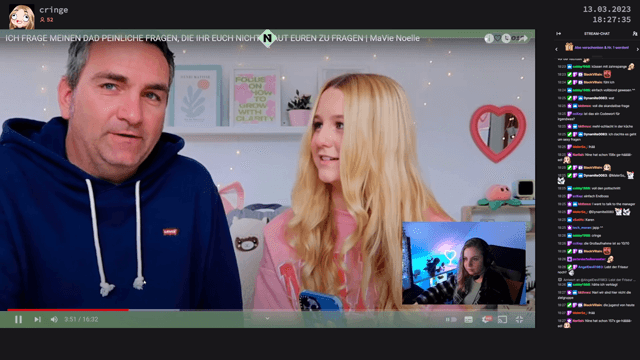Mute the video volume speaker icon
Screen dimensions: 640x360
54,320
